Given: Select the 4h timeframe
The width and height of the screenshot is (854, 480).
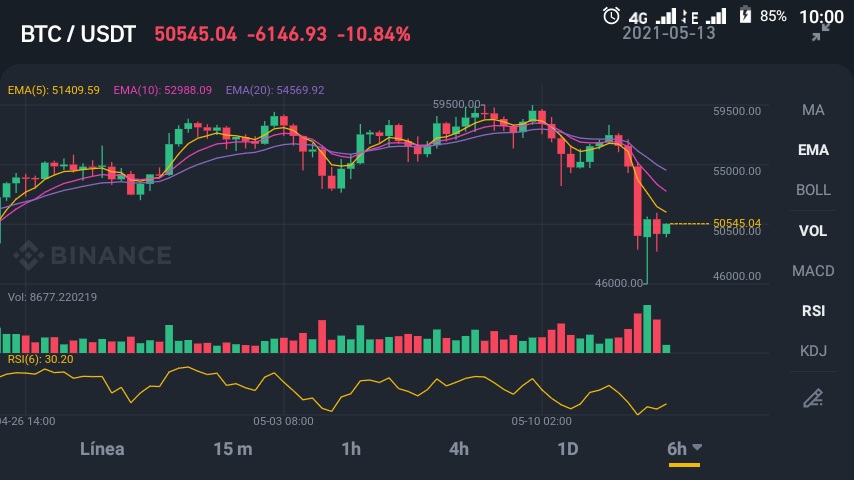Looking at the screenshot, I should [x=459, y=449].
